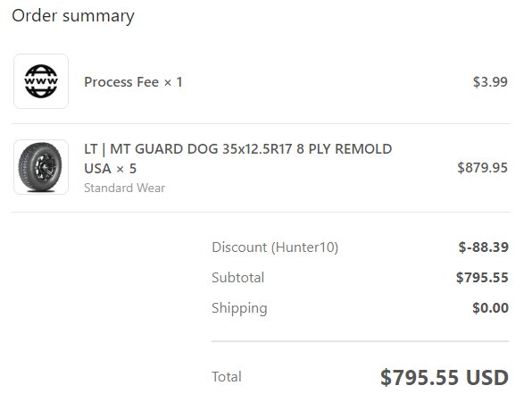The height and width of the screenshot is (419, 532).
Task: Click the USA × 5 quantity text
Action: pos(111,169)
